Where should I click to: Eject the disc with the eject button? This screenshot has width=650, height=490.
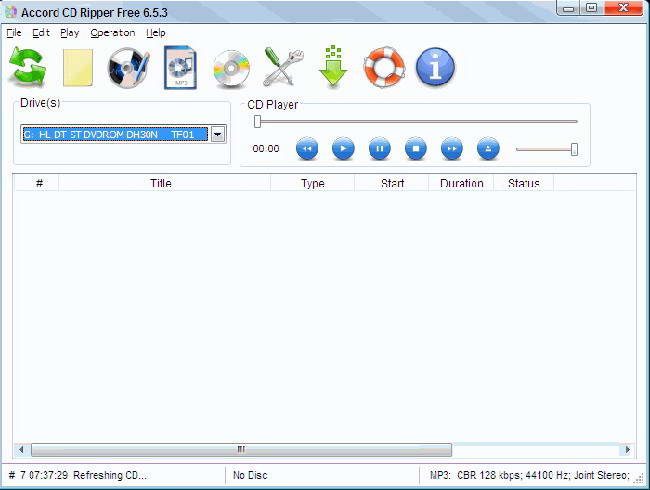tap(488, 148)
